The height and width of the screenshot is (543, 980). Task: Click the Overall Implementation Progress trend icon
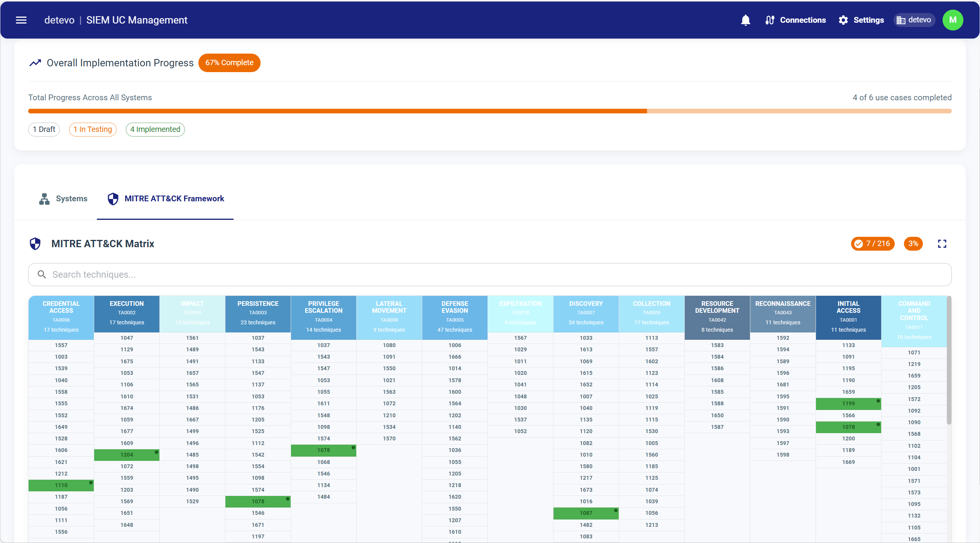[35, 62]
